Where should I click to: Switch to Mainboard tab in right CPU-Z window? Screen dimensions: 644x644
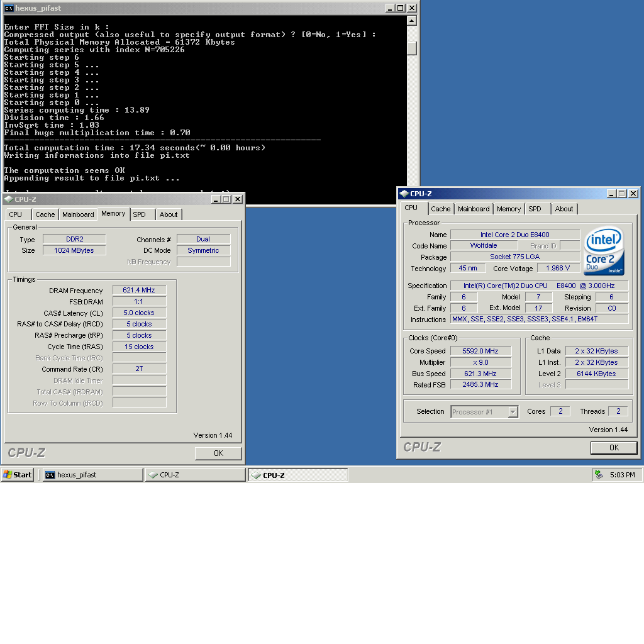tap(474, 209)
